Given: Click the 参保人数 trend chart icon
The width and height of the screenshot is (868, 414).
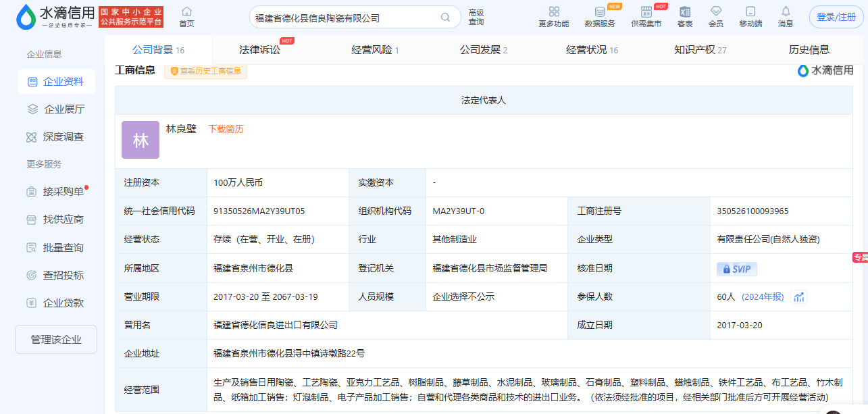Looking at the screenshot, I should 799,297.
